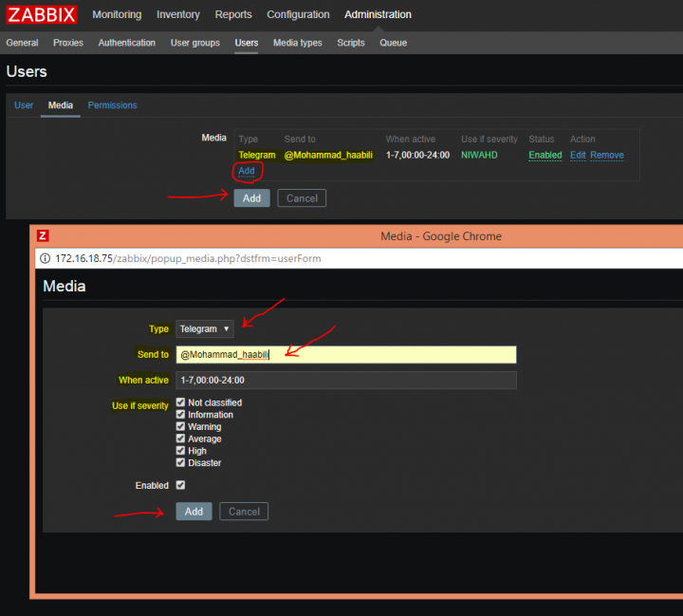Go to Proxies submenu

tap(68, 43)
